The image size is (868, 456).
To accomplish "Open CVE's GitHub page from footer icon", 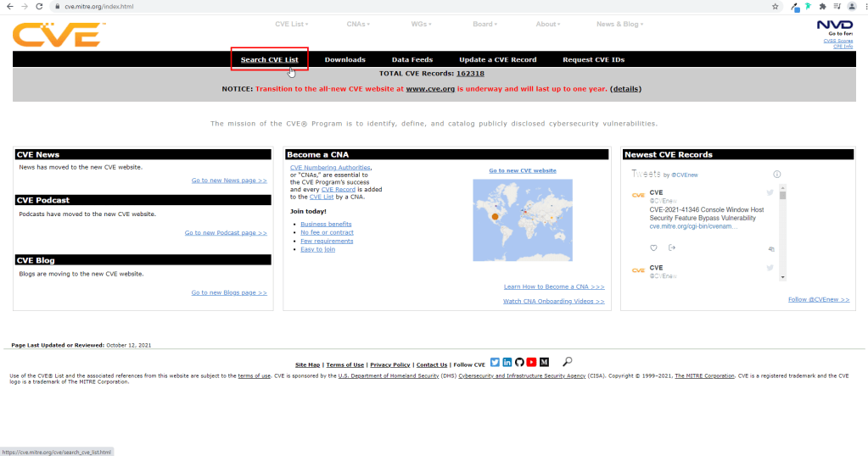I will click(519, 363).
